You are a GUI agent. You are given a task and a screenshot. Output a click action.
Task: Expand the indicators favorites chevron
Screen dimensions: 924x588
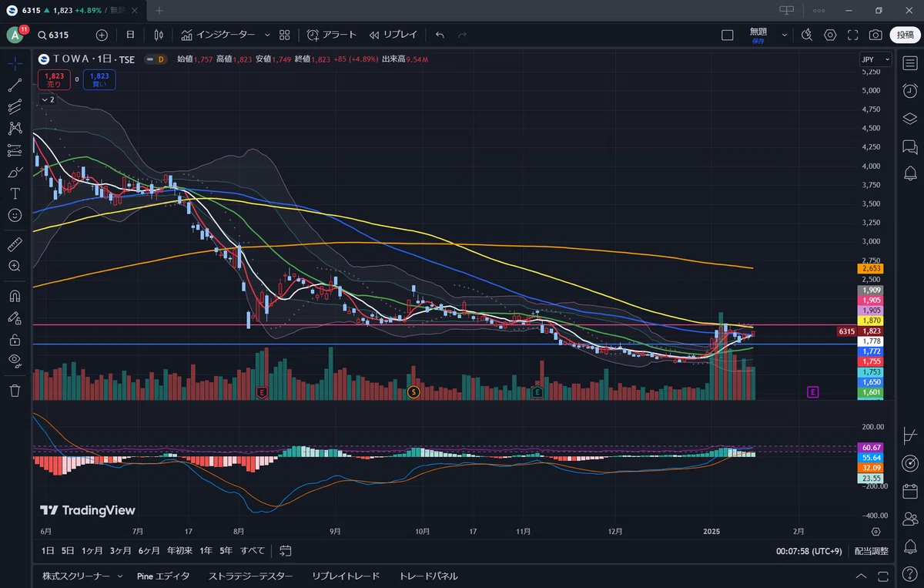click(x=267, y=35)
